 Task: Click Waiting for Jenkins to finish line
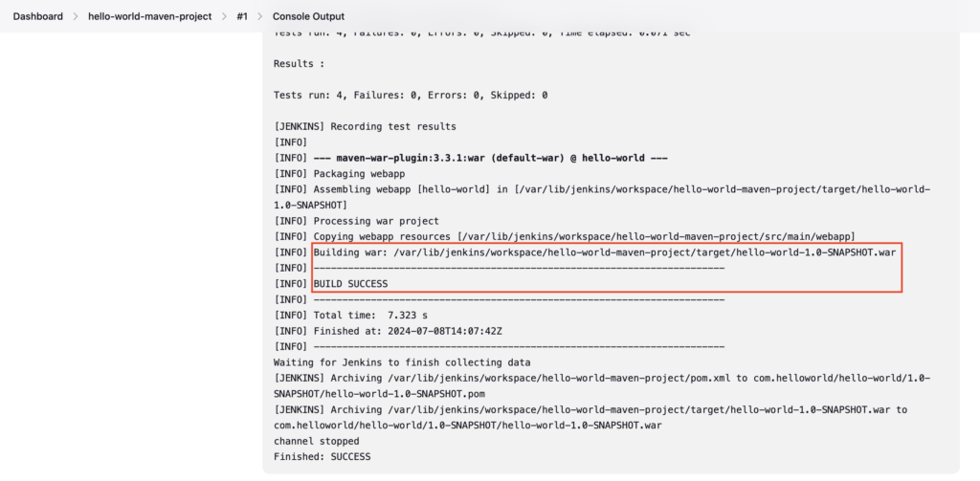(402, 362)
